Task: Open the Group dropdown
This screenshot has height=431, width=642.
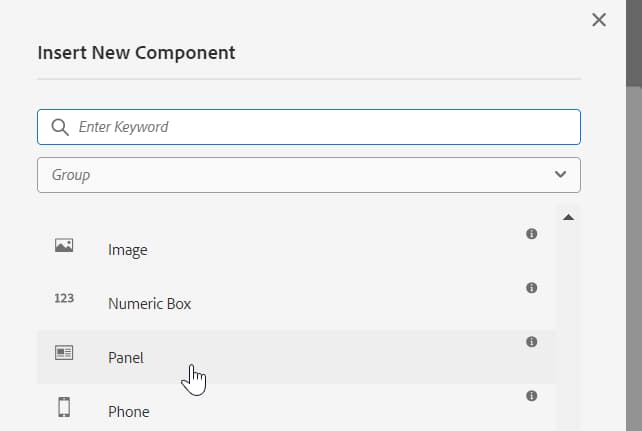Action: pos(308,175)
